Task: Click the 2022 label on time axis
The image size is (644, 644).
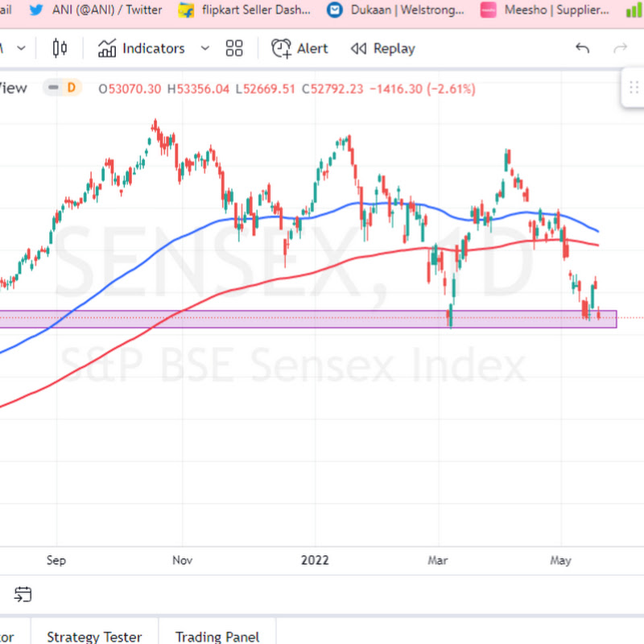Action: [x=315, y=560]
